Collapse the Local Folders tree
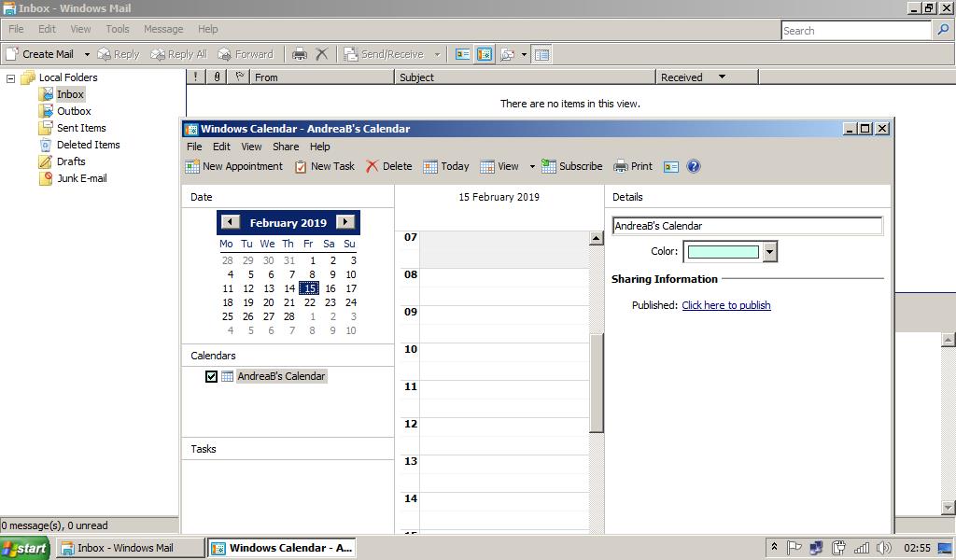 [x=10, y=78]
